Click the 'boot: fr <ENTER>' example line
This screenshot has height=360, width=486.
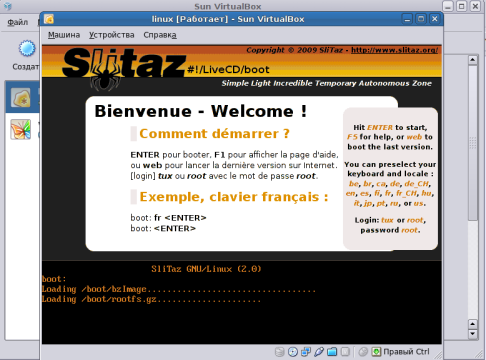168,218
